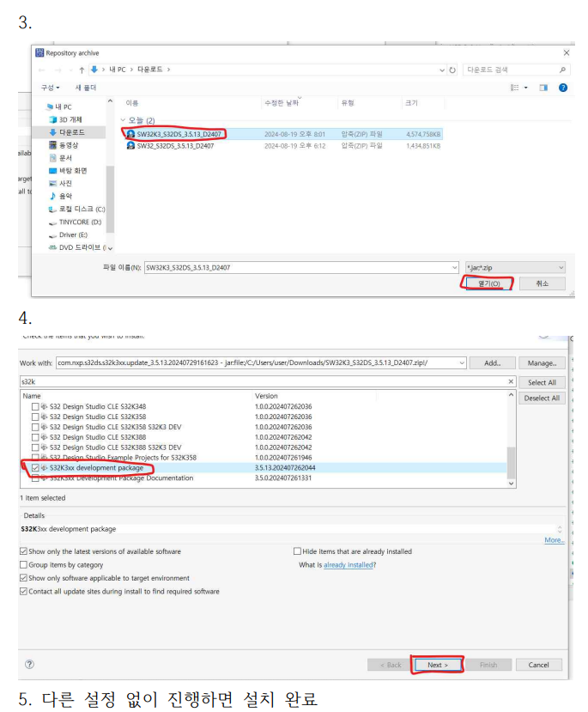Open the address bar path dropdown
This screenshot has height=712, width=588.
click(442, 70)
